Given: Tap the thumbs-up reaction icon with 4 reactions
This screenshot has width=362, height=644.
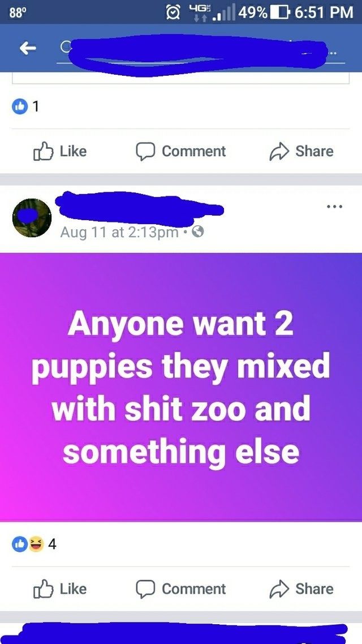Looking at the screenshot, I should pos(19,544).
